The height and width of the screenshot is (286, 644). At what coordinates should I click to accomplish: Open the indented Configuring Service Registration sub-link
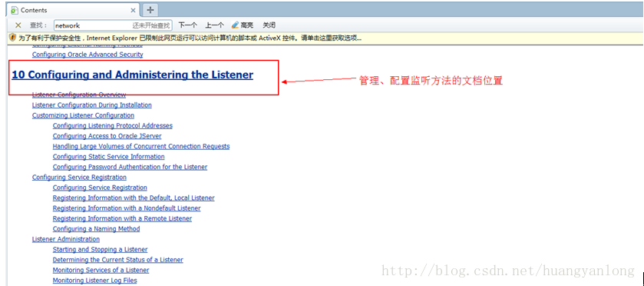(x=100, y=188)
